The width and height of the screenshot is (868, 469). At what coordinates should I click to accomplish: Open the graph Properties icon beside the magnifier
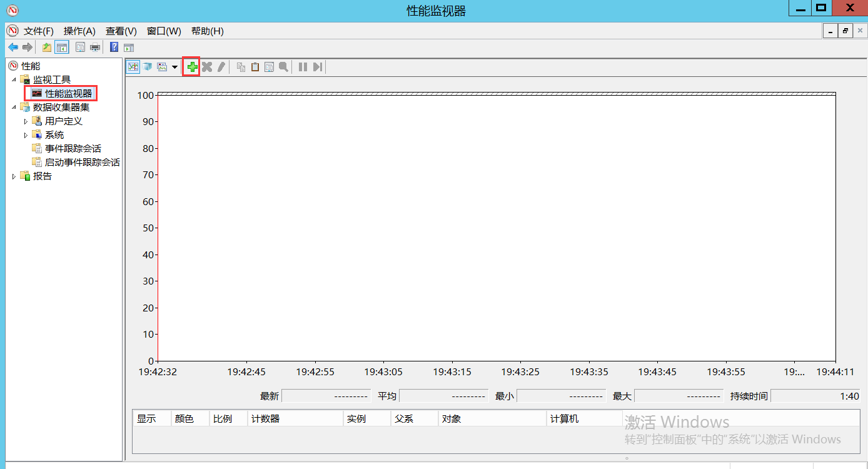pyautogui.click(x=269, y=67)
